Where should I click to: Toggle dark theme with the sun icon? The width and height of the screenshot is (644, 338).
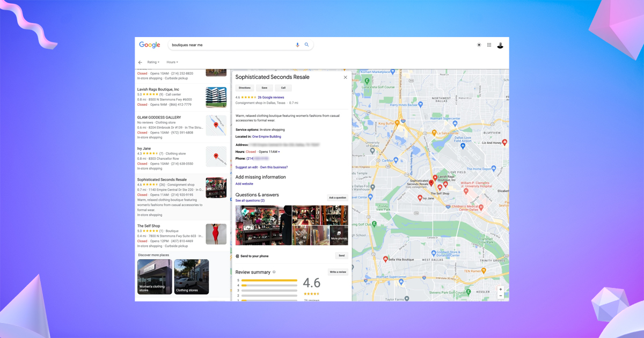(479, 45)
